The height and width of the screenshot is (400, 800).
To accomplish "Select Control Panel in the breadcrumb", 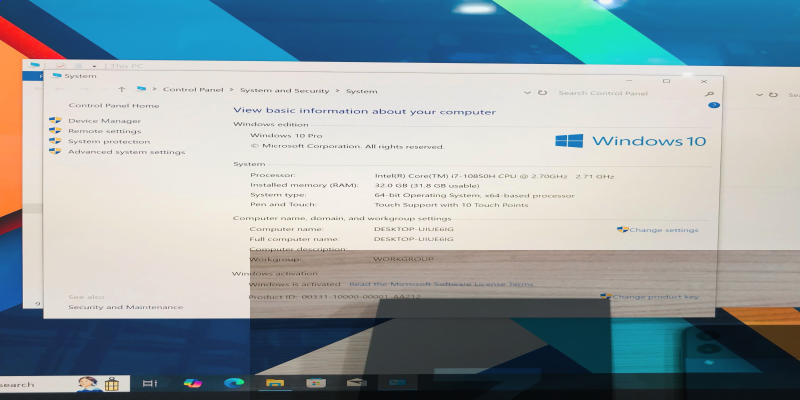I will tap(193, 90).
